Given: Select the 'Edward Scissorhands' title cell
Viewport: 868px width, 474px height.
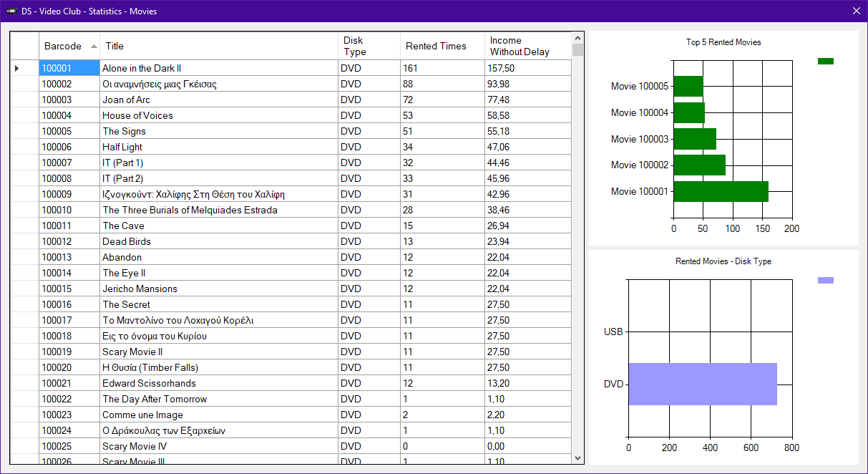Looking at the screenshot, I should [219, 383].
